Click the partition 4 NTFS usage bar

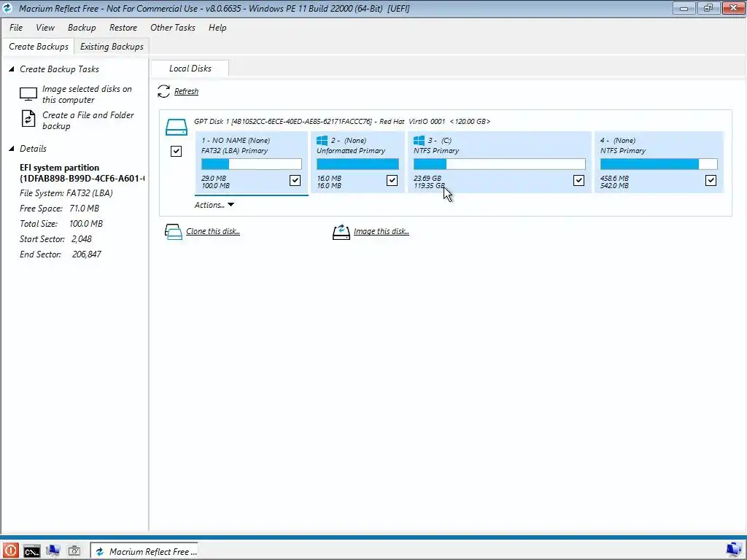tap(659, 164)
